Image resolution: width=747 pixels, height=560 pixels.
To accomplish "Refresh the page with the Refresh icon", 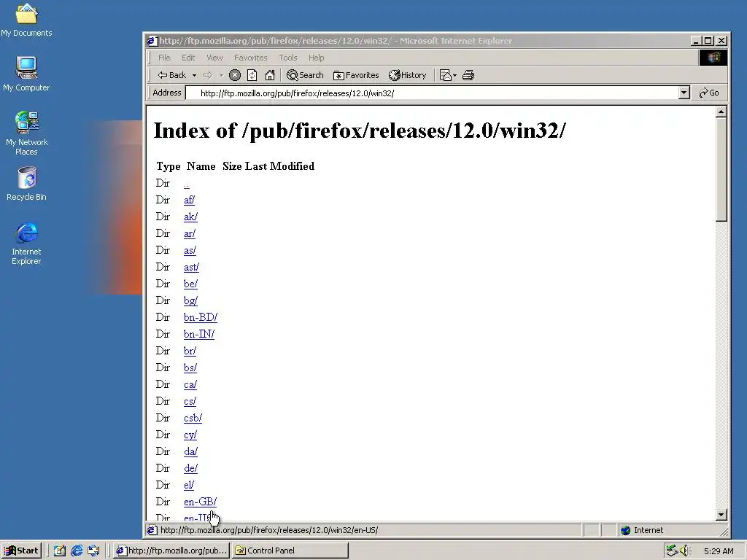I will (x=252, y=75).
